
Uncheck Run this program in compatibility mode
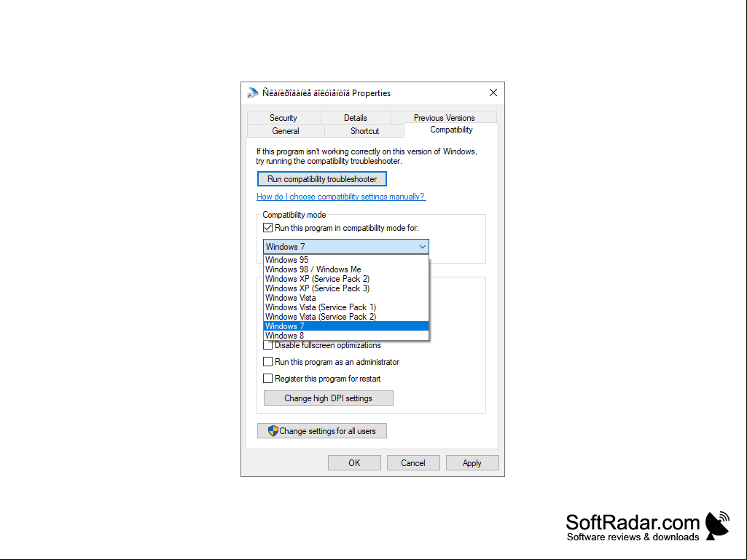pyautogui.click(x=267, y=228)
